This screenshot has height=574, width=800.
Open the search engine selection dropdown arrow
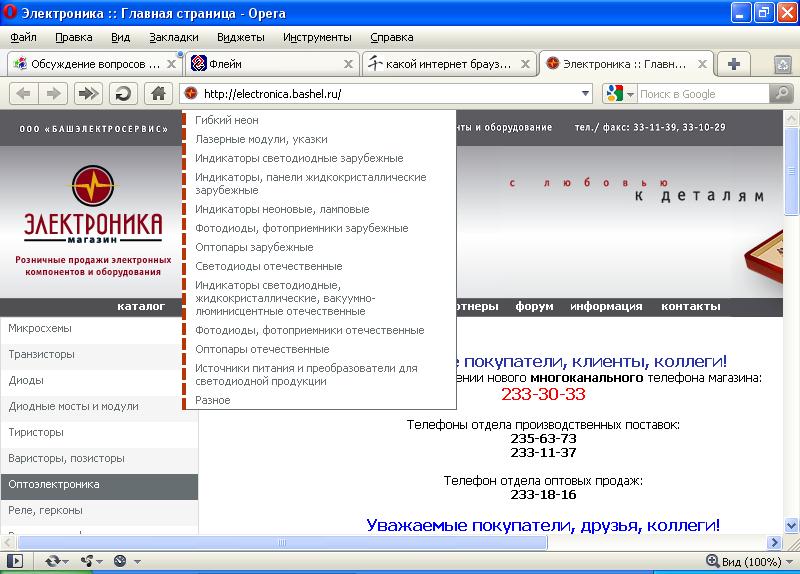(630, 94)
